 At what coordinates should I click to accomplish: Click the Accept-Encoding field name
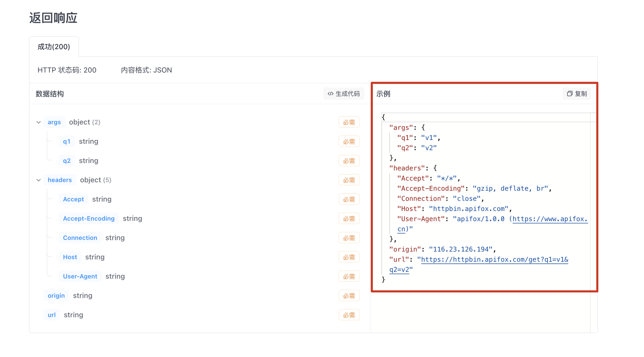pos(89,219)
